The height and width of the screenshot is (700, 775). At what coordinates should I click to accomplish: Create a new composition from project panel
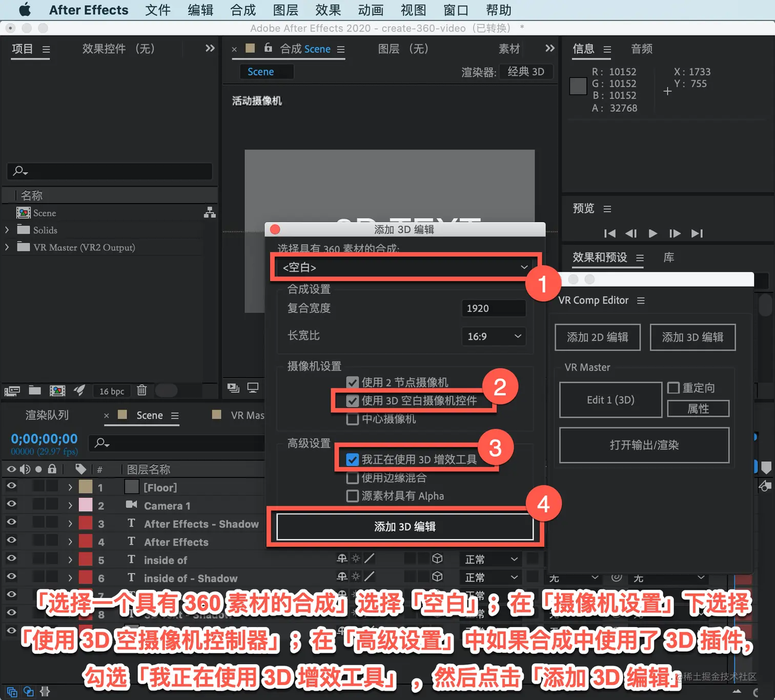57,391
